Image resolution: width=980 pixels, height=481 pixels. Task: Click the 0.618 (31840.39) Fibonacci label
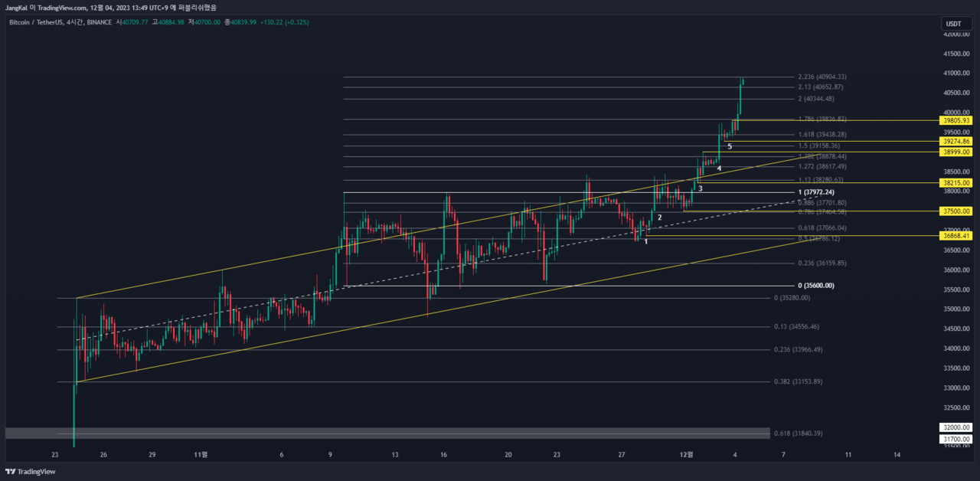point(799,434)
